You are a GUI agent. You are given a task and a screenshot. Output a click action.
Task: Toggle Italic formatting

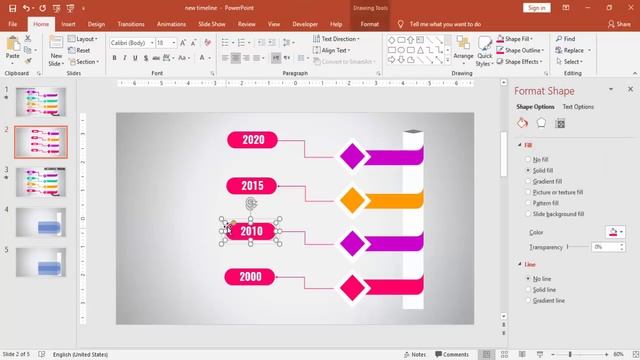124,58
